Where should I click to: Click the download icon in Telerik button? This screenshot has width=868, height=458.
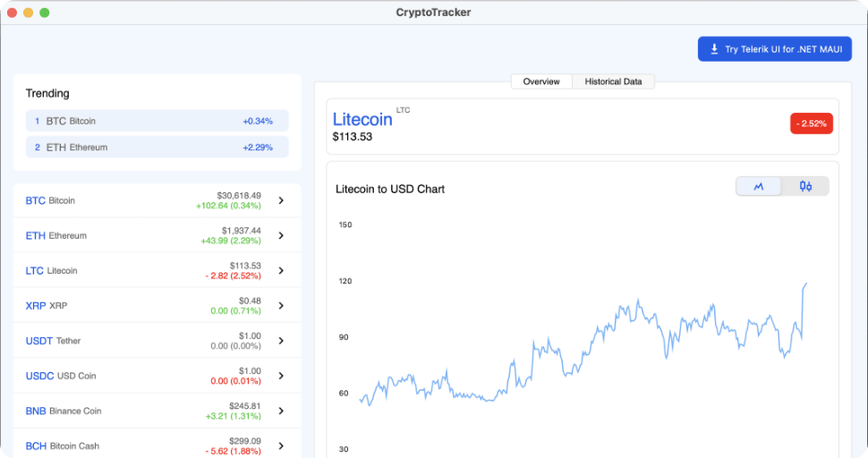click(714, 49)
